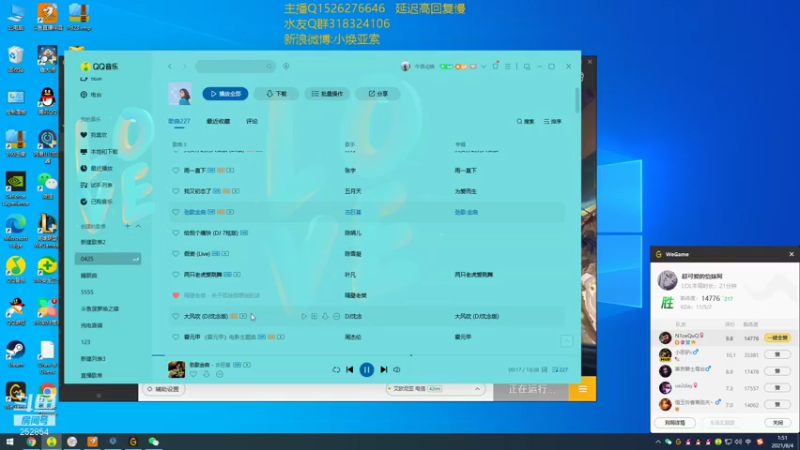The image size is (800, 450).
Task: Expand server selector chevron in background window
Action: 478,389
